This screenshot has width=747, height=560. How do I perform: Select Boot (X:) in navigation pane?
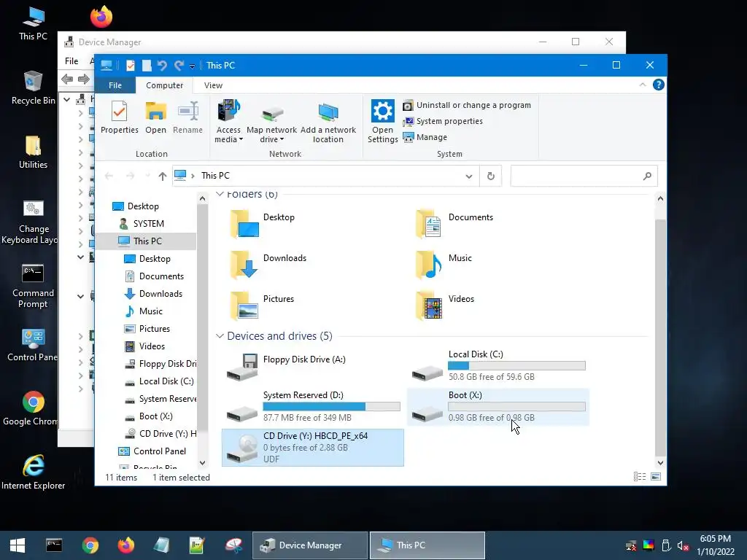[156, 416]
